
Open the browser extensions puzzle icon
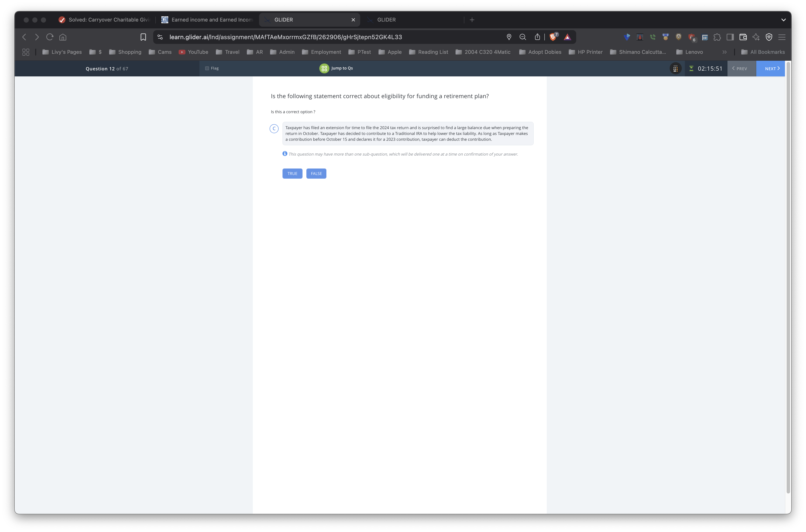(717, 37)
